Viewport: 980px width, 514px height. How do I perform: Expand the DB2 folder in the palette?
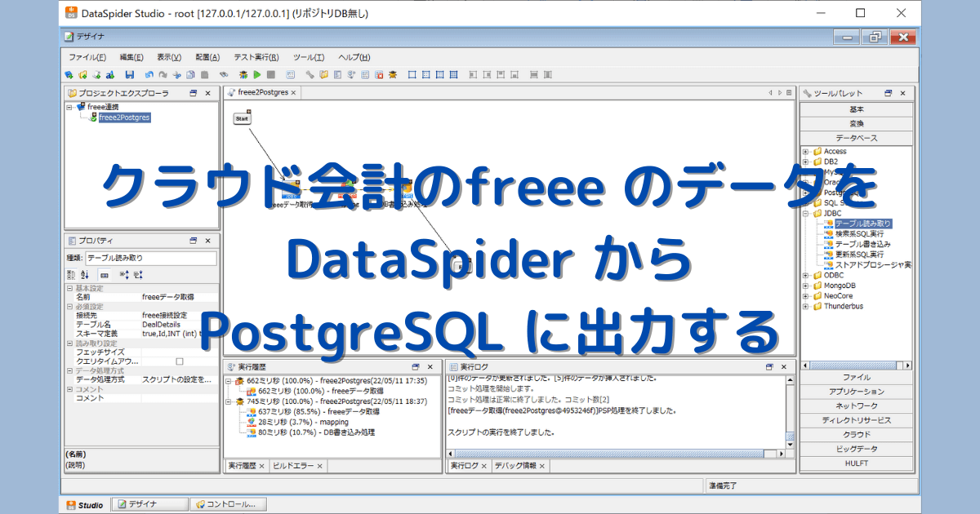pos(806,162)
